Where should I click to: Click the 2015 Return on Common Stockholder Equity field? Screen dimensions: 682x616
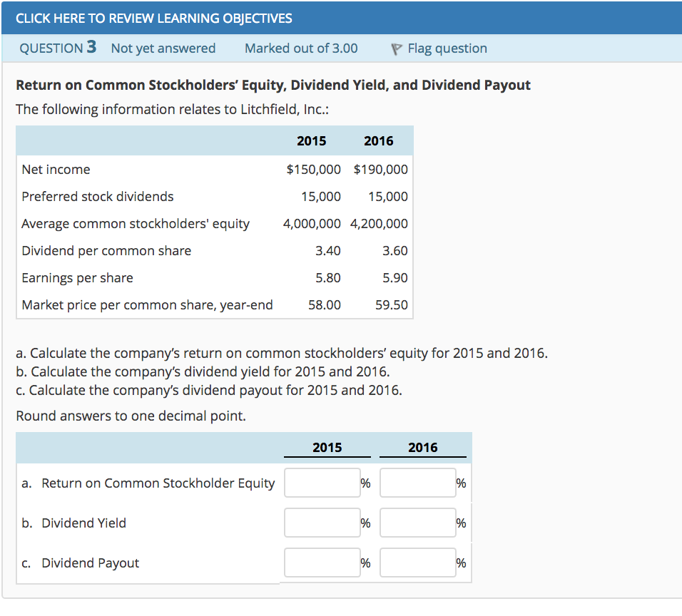point(322,483)
